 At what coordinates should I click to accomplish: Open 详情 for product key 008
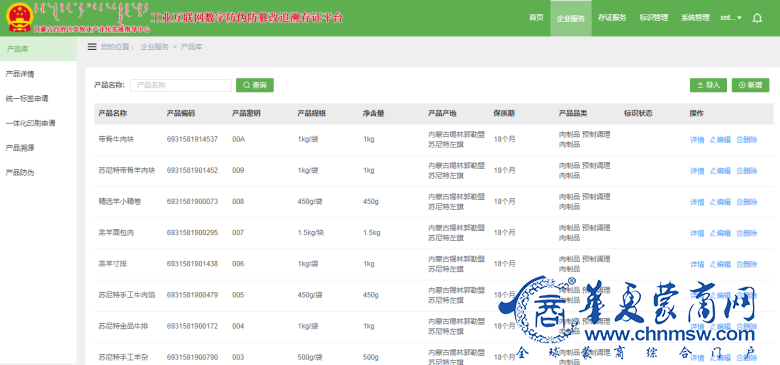(697, 202)
